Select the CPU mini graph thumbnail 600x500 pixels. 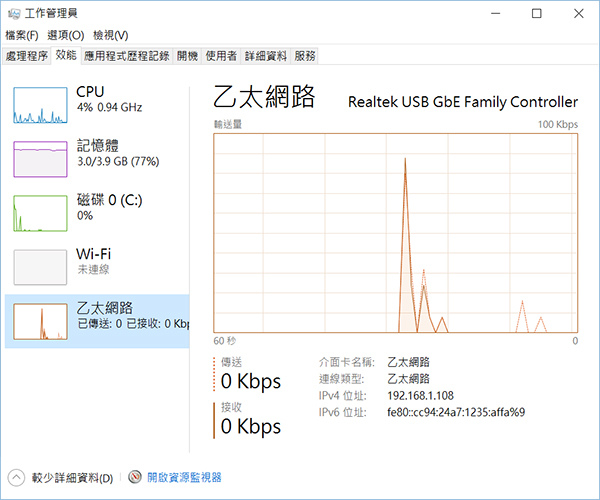click(40, 104)
